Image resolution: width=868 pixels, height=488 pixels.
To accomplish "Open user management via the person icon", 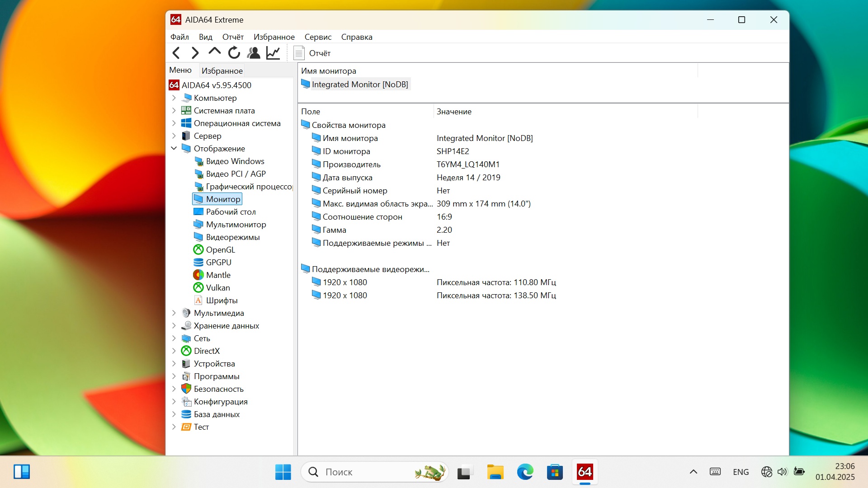I will click(x=254, y=53).
